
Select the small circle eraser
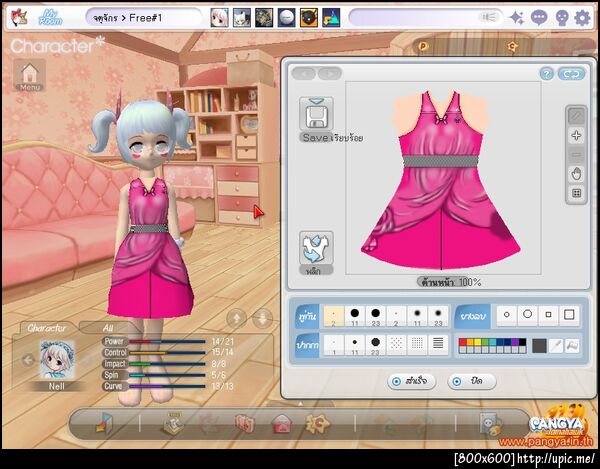[x=507, y=315]
